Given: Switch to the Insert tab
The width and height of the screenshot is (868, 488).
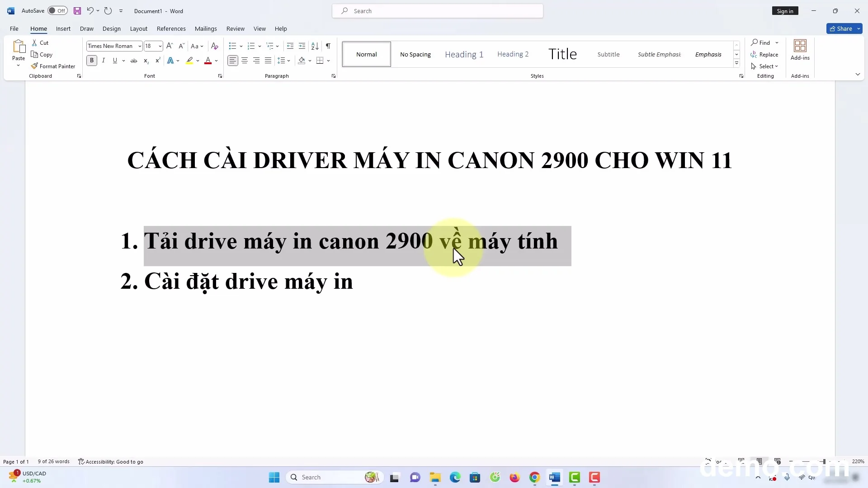Looking at the screenshot, I should [x=63, y=28].
